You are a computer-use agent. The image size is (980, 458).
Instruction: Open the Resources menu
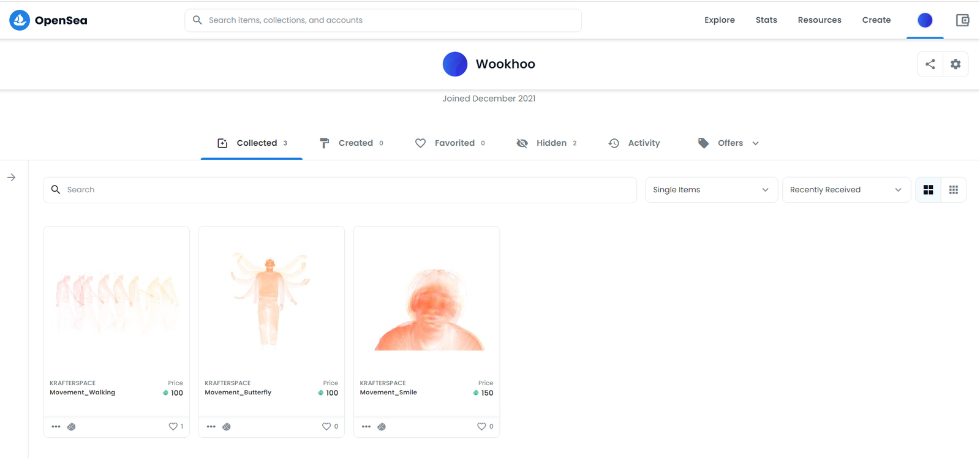click(820, 20)
